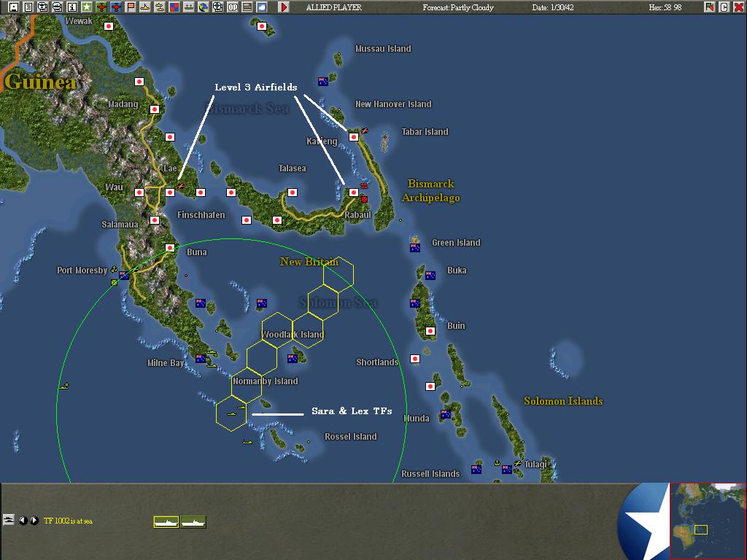Click the cloud weather toolbar icon

coord(262,7)
